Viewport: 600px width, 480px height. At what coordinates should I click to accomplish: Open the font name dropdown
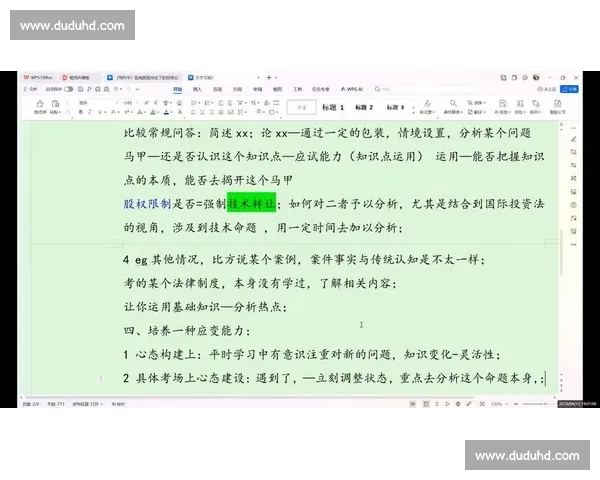coord(117,103)
